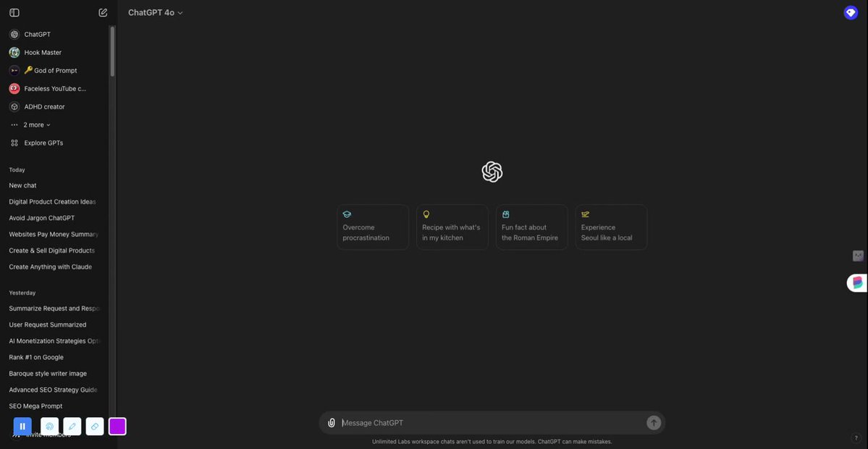This screenshot has width=868, height=449.
Task: Select the pen drawing tool in overlay
Action: tap(72, 427)
